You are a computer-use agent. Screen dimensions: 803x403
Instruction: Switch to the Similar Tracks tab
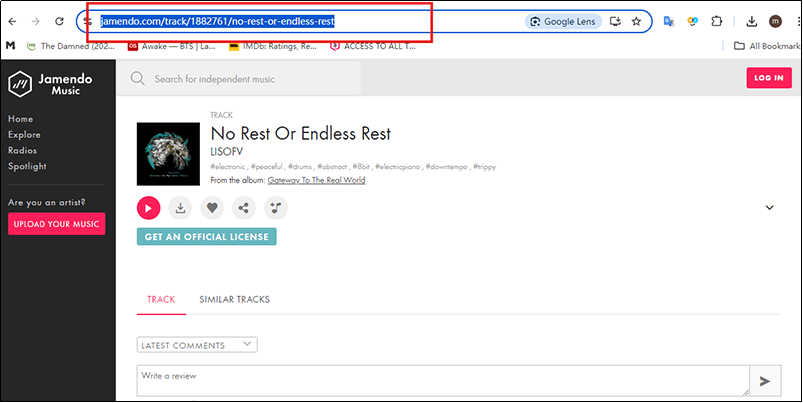point(234,299)
